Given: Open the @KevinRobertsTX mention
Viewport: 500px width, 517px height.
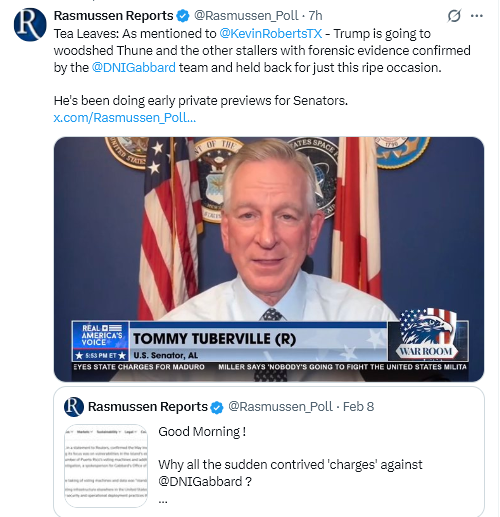Looking at the screenshot, I should point(271,34).
